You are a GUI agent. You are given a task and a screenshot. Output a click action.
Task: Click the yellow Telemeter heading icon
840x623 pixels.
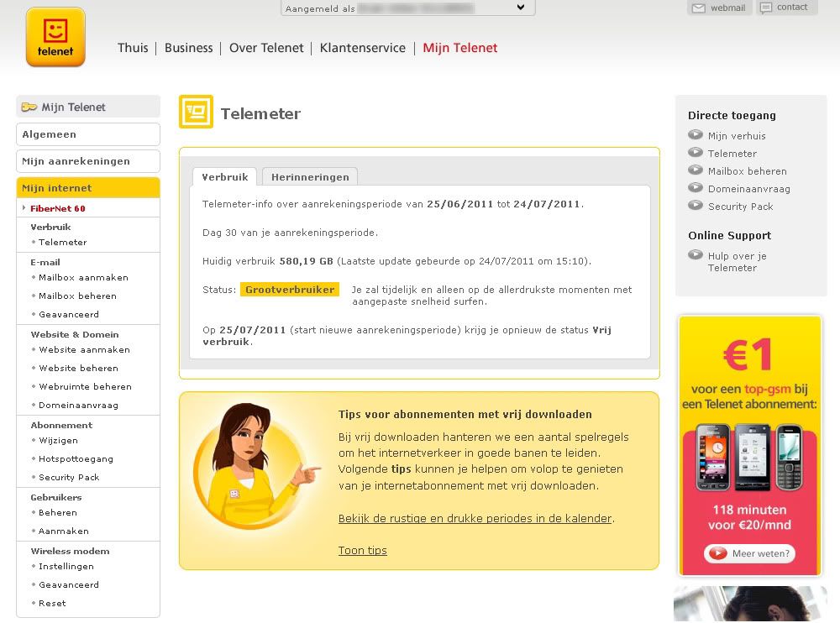coord(196,113)
